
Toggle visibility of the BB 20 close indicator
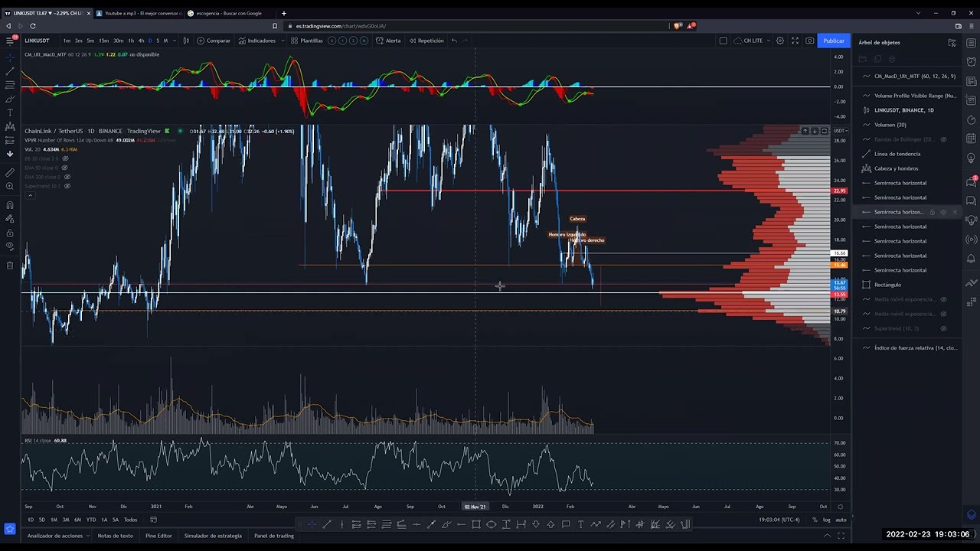[x=65, y=158]
